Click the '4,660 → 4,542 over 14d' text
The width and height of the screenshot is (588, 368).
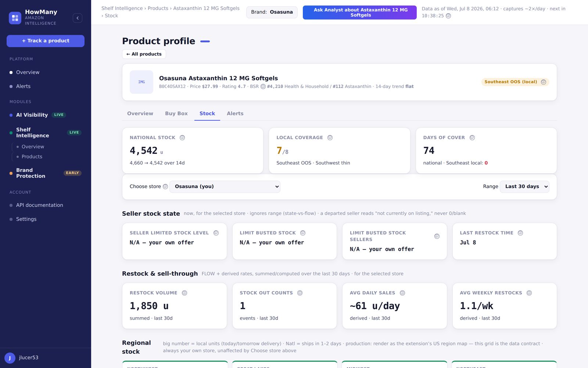pyautogui.click(x=157, y=163)
